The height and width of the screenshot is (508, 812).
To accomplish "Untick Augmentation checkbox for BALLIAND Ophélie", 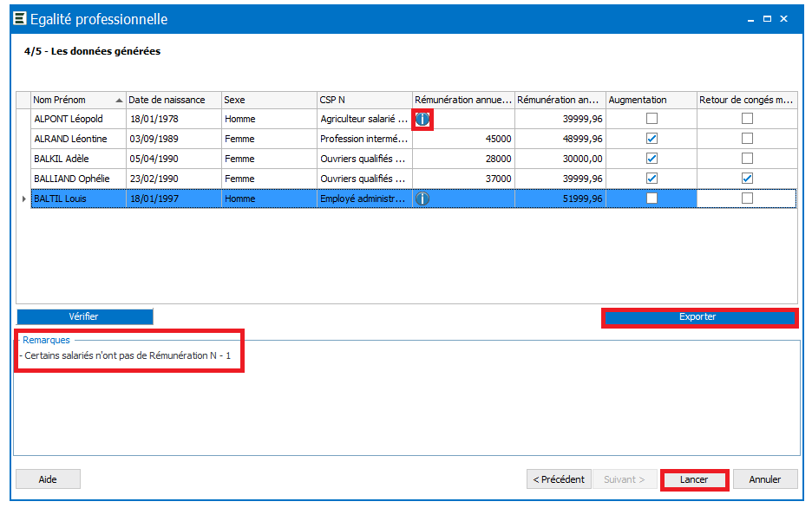I will click(x=652, y=179).
